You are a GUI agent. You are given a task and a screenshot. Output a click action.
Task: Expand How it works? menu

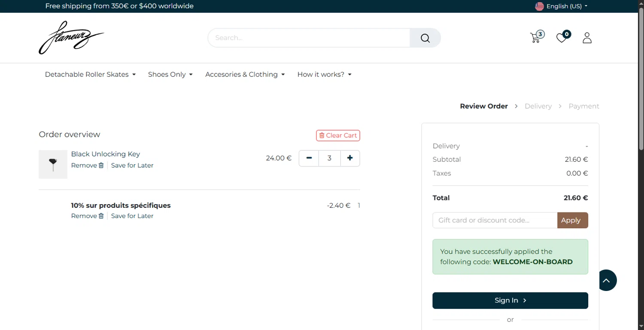pyautogui.click(x=324, y=74)
